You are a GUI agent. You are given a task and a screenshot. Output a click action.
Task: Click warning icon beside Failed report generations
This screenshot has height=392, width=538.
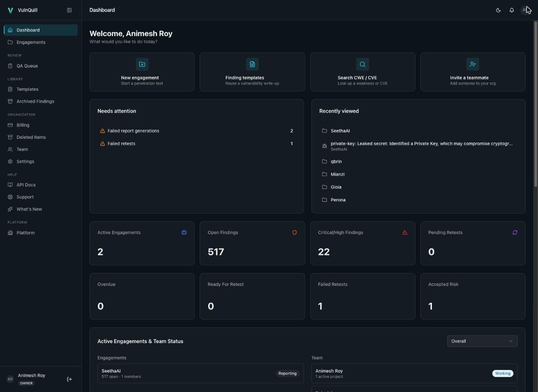102,131
